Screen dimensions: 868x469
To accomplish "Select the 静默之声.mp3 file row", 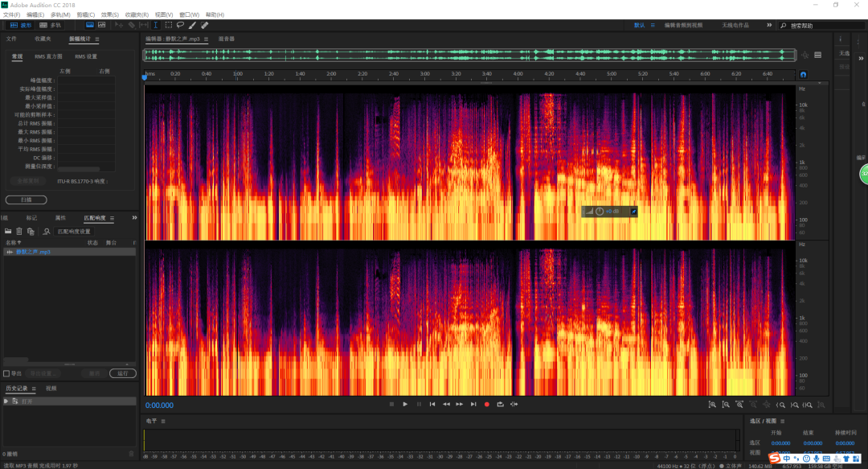I will 69,252.
